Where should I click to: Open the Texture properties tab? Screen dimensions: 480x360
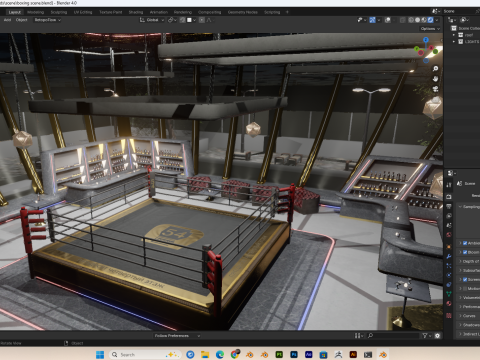(449, 315)
